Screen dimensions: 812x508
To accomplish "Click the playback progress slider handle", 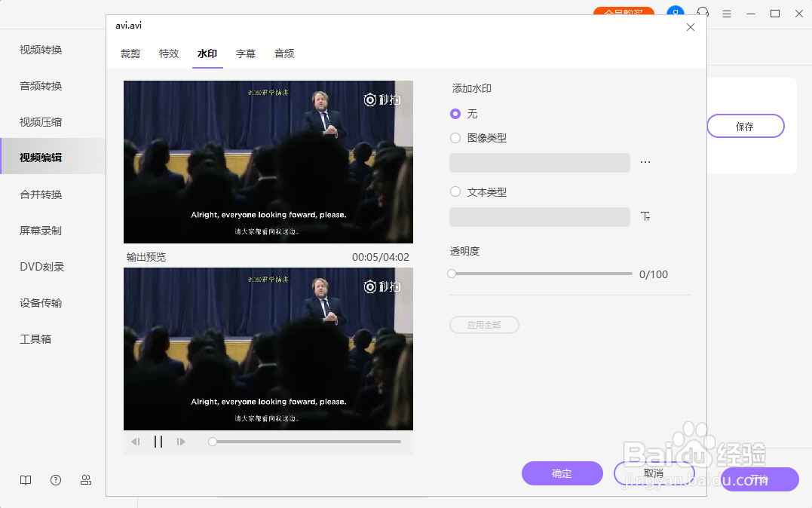I will point(213,442).
